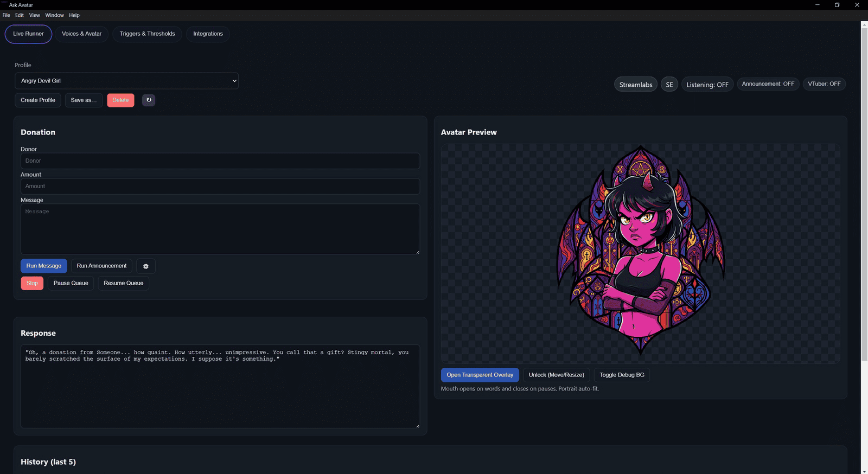Switch to Triggers & Thresholds tab
This screenshot has width=868, height=474.
[147, 34]
